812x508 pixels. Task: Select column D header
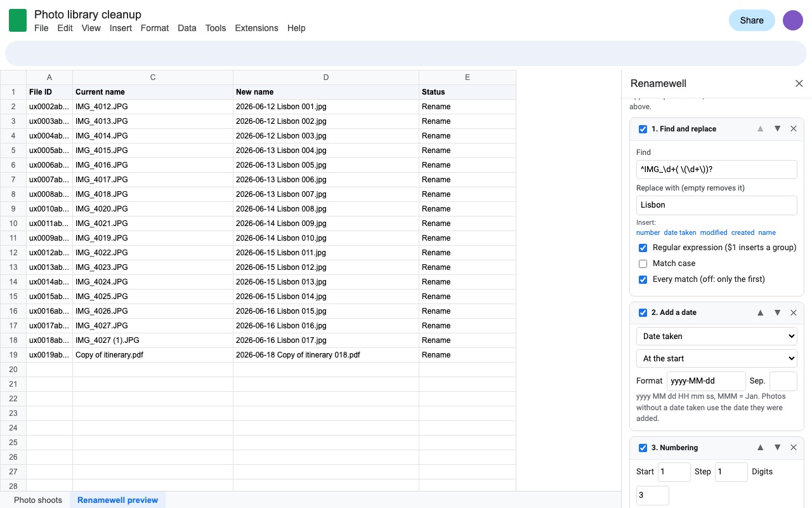(326, 77)
